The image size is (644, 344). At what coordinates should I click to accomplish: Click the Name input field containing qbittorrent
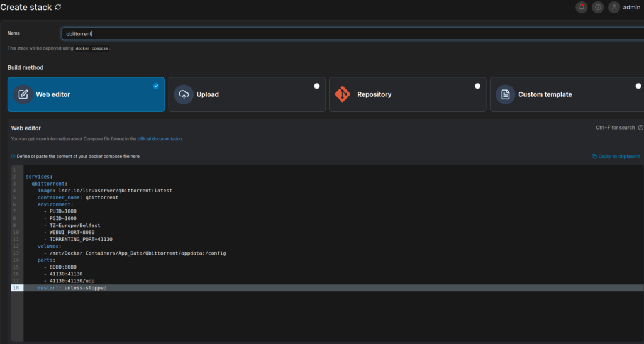pyautogui.click(x=353, y=34)
